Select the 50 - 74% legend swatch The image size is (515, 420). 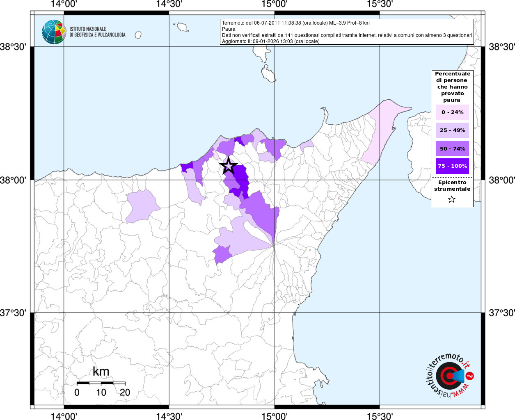[x=452, y=148]
